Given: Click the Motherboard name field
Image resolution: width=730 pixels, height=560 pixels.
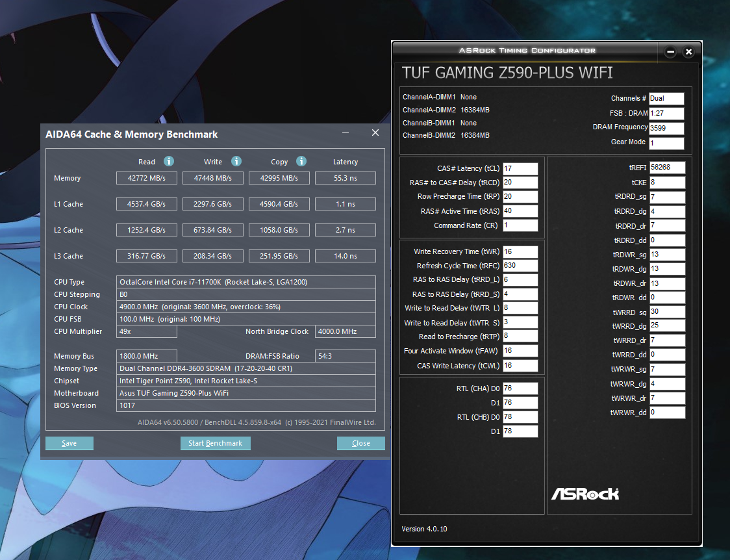Looking at the screenshot, I should 245,393.
